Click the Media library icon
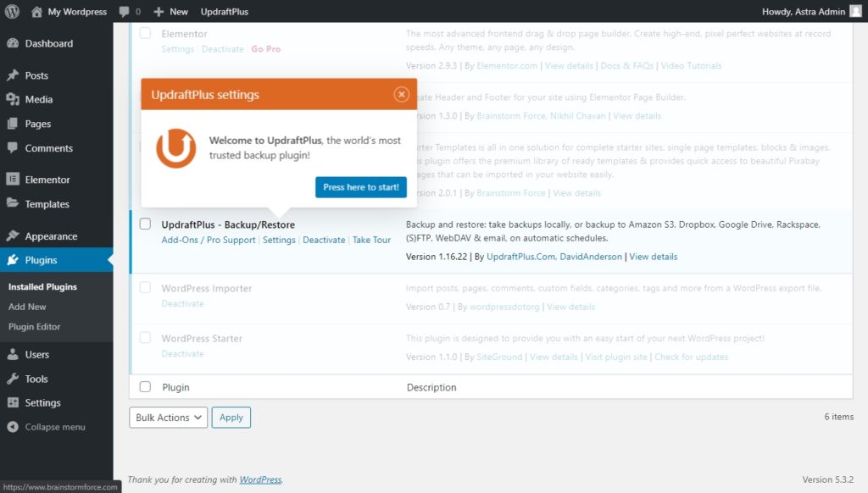 coord(13,100)
